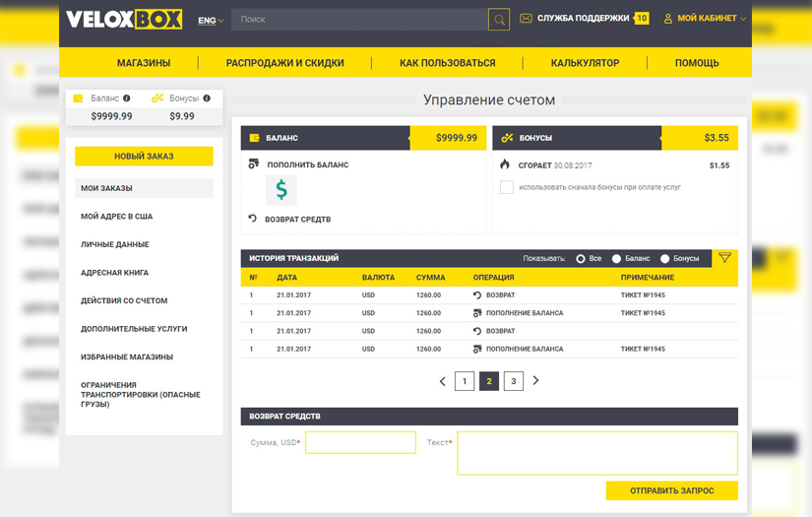Screen dimensions: 812x517
Task: Click return icon in first Возврат row
Action: 477,294
